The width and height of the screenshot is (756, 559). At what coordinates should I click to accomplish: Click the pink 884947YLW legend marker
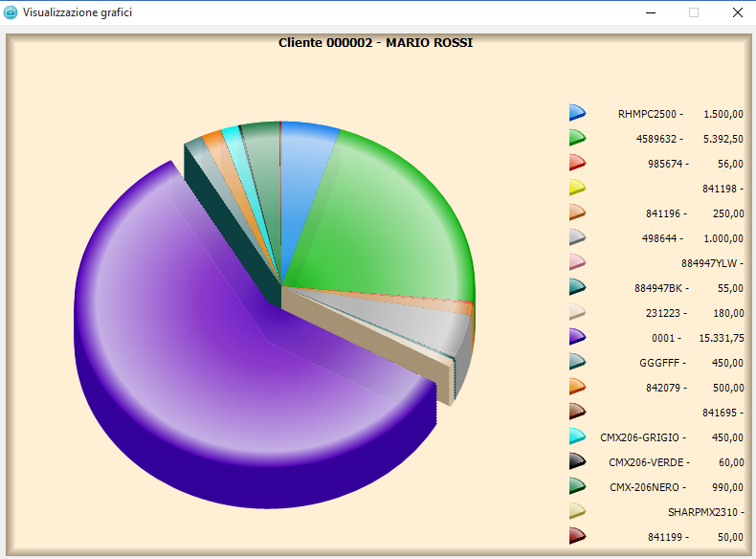coord(577,262)
